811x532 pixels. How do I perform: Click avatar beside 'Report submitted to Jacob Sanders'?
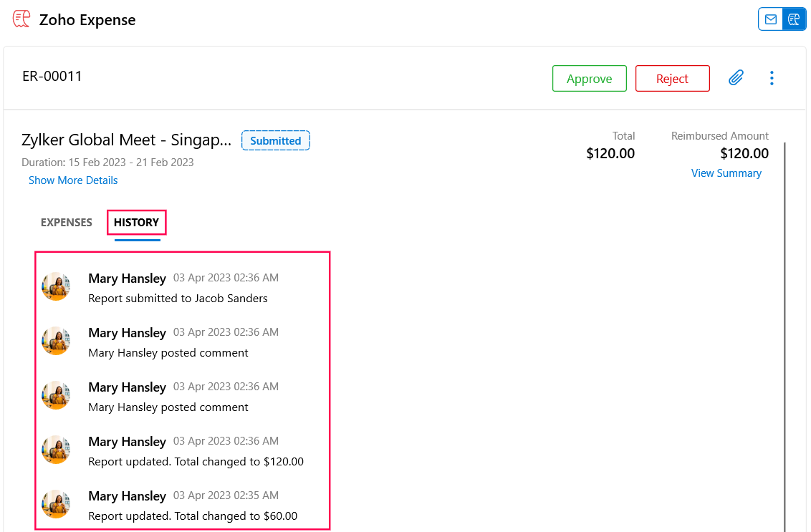[57, 286]
